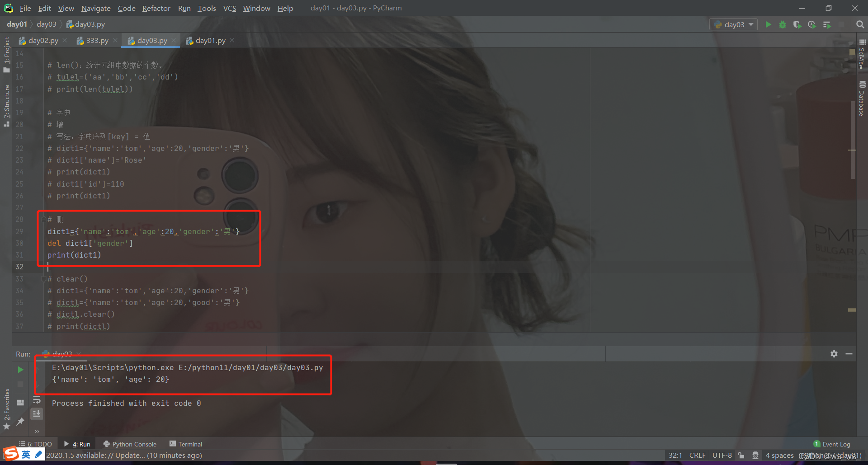The image size is (868, 465).
Task: Open the Concurrency Diagram run icon
Action: pyautogui.click(x=827, y=24)
